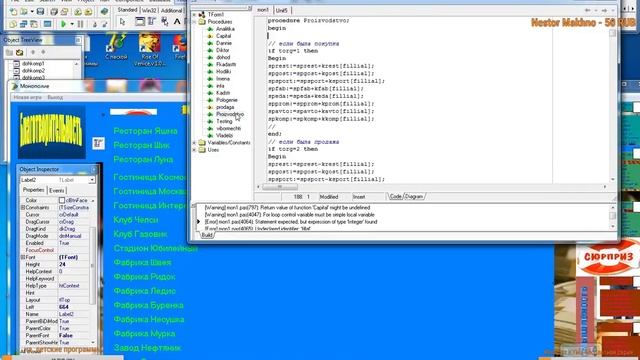Select the Frames component icon
This screenshot has height=360, width=640.
(140, 21)
